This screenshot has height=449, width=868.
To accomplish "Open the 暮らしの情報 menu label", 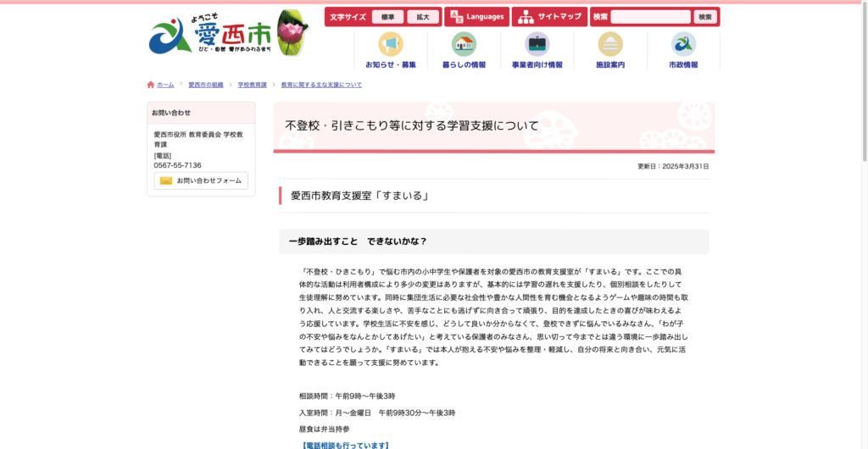I will [464, 64].
